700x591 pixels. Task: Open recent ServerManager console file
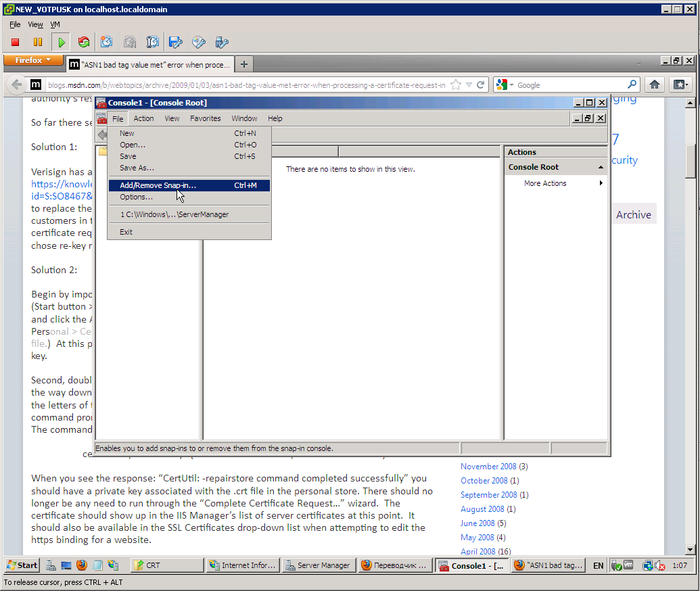click(x=189, y=214)
